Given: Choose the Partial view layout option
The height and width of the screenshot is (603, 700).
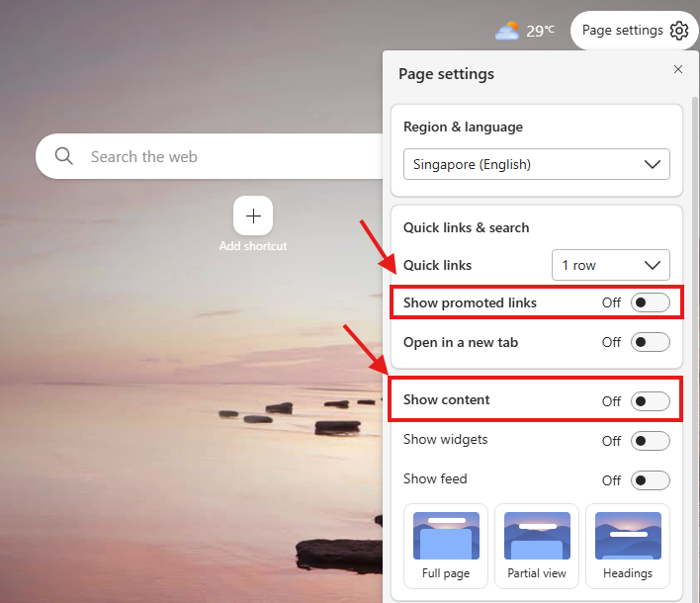Looking at the screenshot, I should tap(537, 546).
